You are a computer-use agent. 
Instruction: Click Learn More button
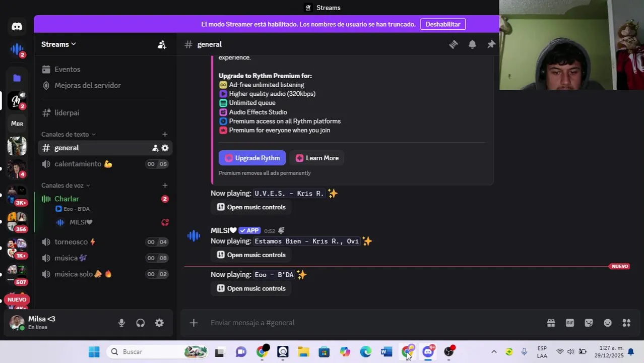[x=317, y=158]
